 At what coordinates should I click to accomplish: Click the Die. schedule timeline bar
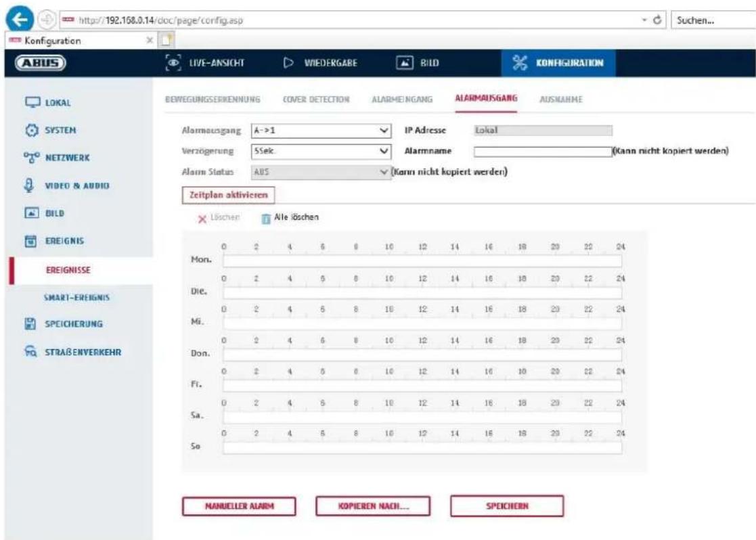tap(422, 292)
